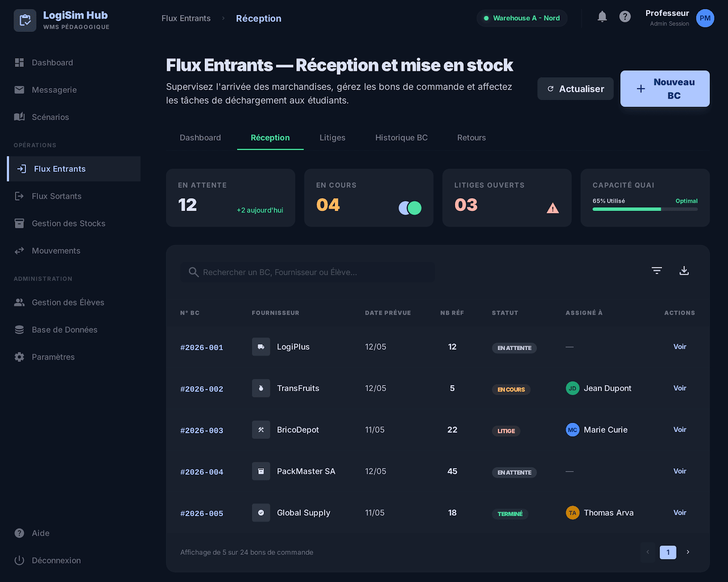Click the En Cours overlapping circles indicator
The height and width of the screenshot is (582, 728).
tap(410, 208)
